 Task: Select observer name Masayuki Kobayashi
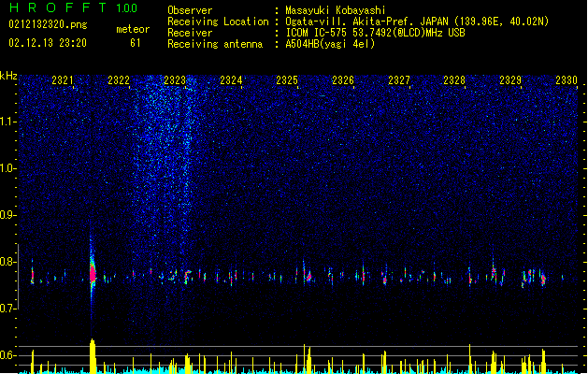click(x=336, y=10)
